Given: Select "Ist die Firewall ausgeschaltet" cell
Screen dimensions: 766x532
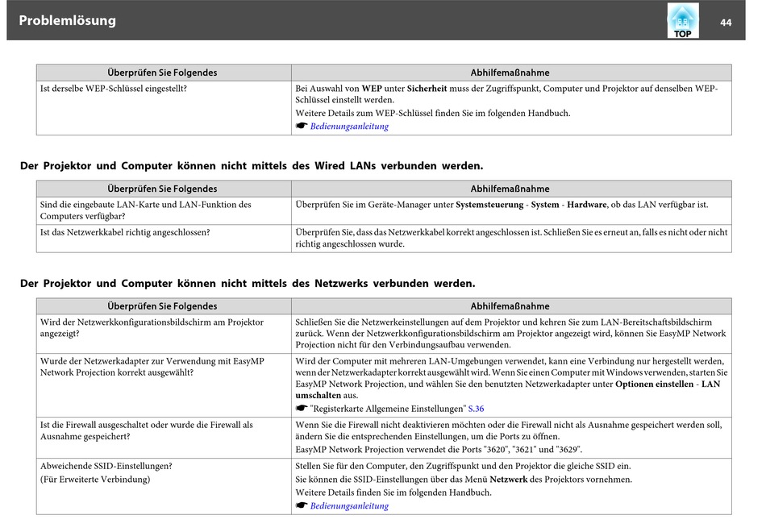Looking at the screenshot, I should click(164, 437).
